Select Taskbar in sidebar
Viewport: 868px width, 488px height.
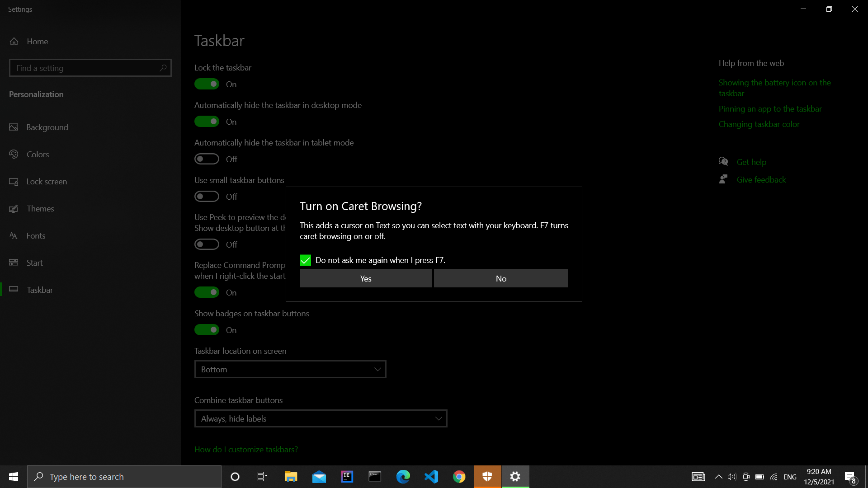(x=90, y=290)
